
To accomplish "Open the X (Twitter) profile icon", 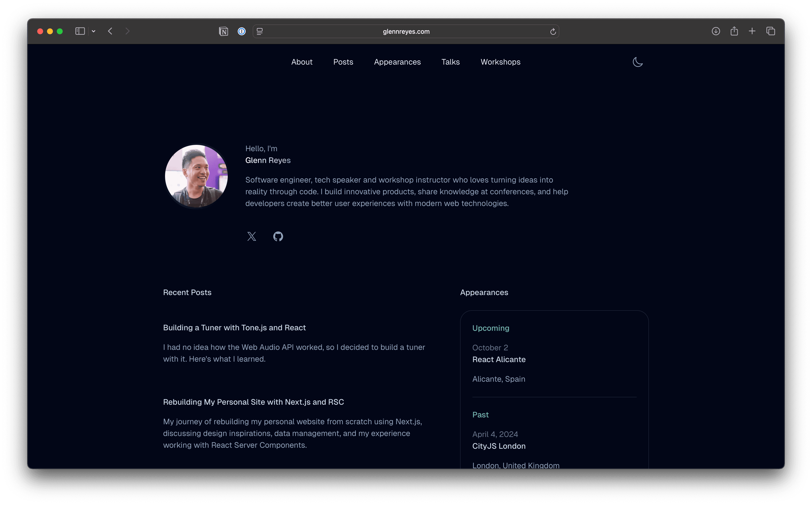I will pos(252,236).
